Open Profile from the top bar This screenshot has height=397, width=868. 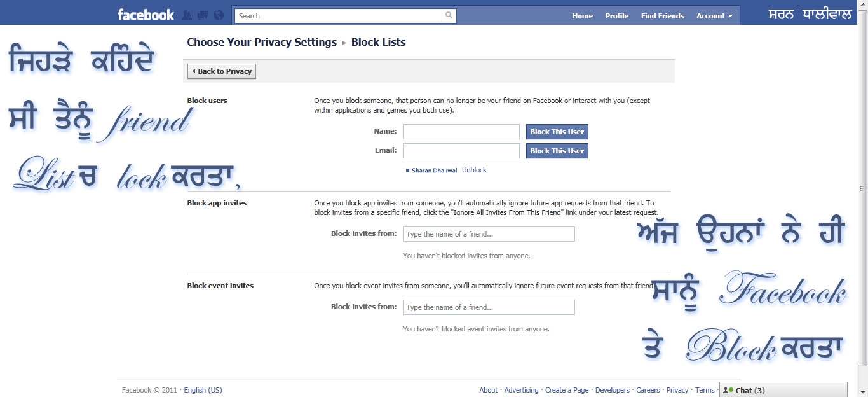coord(616,16)
